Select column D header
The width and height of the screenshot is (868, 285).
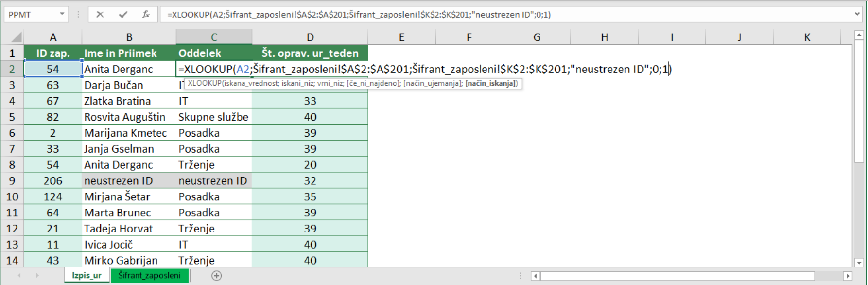310,37
